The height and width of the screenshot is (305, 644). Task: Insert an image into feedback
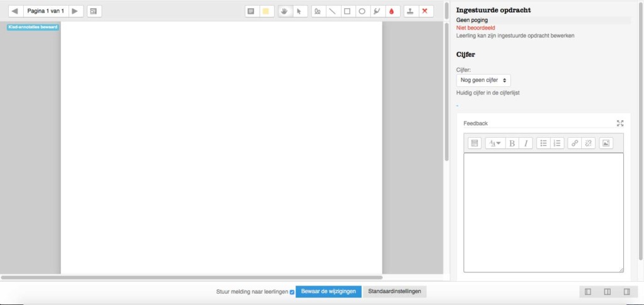pos(606,143)
